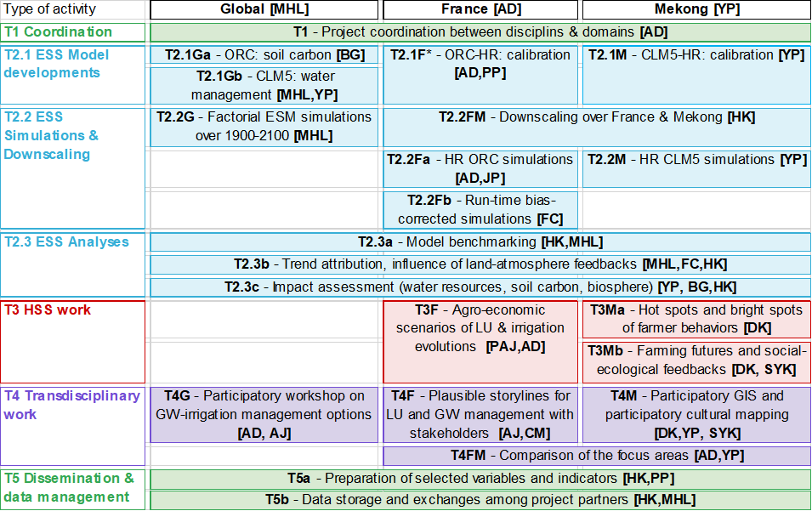Click the Mekong [YP] column header
Screen dimensions: 812x511
(x=696, y=10)
